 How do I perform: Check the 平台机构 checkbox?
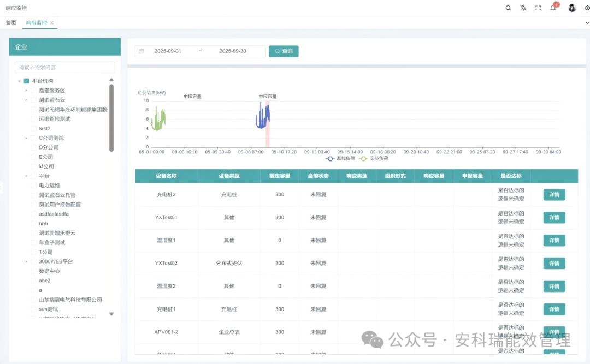pyautogui.click(x=27, y=81)
